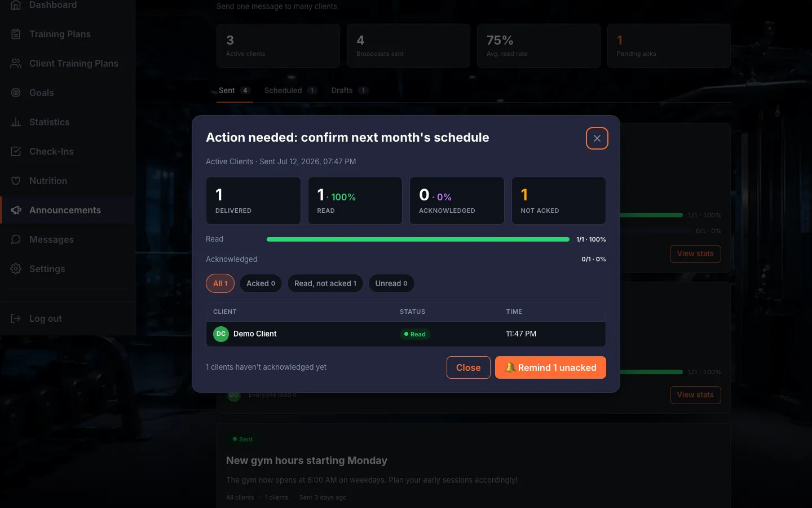812x508 pixels.
Task: Open the Statistics page
Action: [68, 122]
